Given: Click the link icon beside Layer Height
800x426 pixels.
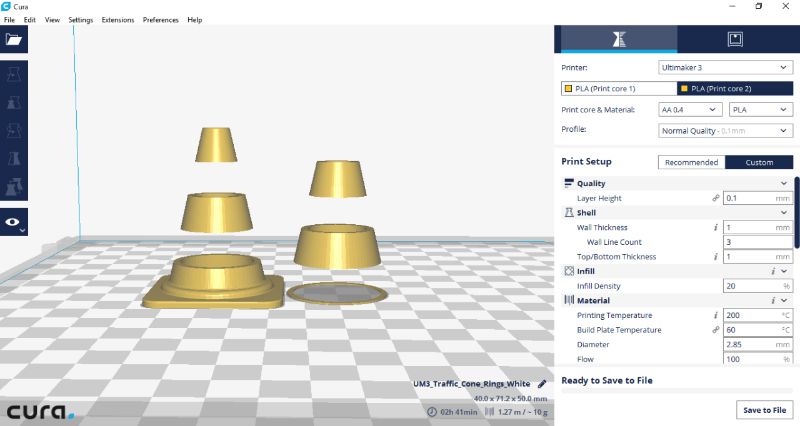Looking at the screenshot, I should (716, 198).
